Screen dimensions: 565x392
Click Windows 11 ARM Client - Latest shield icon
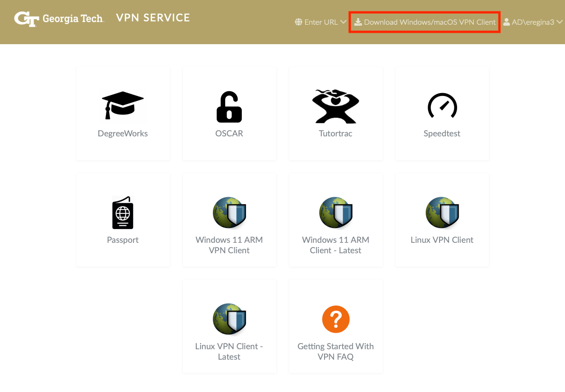click(x=335, y=212)
